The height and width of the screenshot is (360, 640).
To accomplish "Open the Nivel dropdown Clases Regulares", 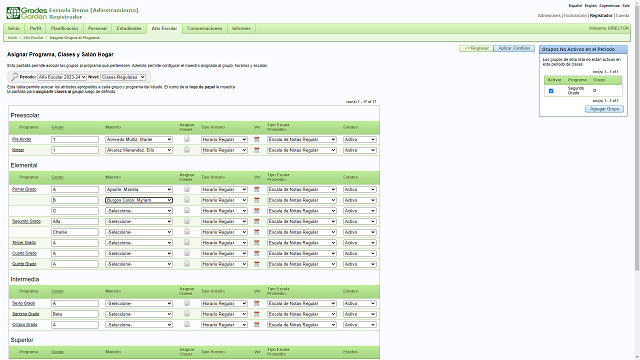I will (123, 77).
